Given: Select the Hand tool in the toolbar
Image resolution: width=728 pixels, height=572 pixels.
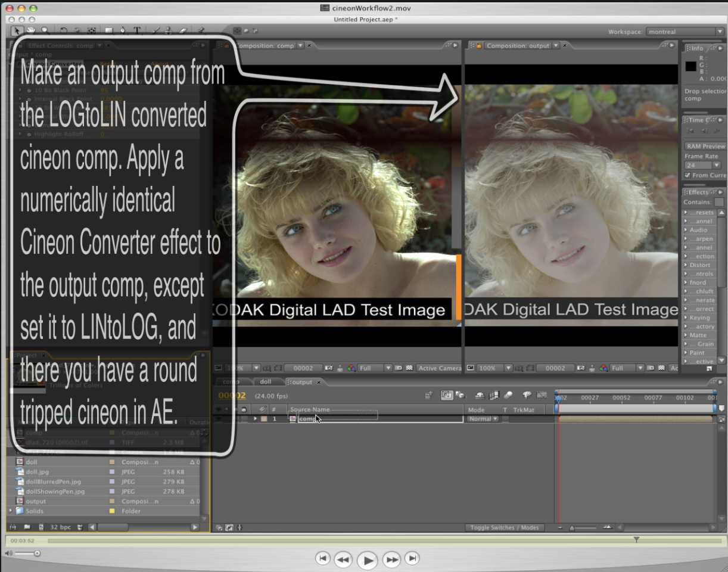Looking at the screenshot, I should coord(30,30).
